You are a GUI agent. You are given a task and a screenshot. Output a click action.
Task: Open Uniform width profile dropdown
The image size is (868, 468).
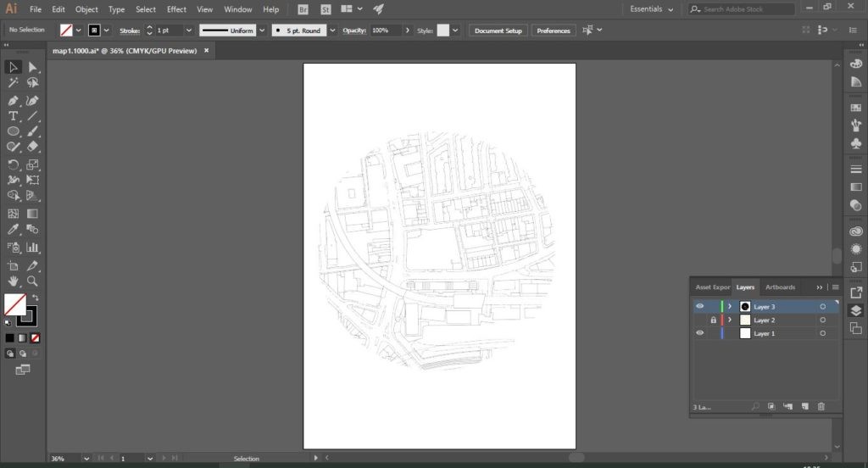pyautogui.click(x=262, y=31)
